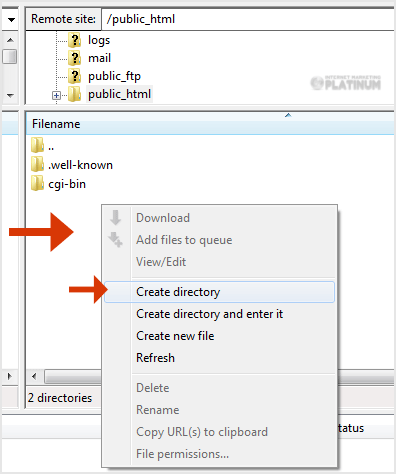
Task: Select the parent directory (..) folder icon
Action: click(x=37, y=145)
